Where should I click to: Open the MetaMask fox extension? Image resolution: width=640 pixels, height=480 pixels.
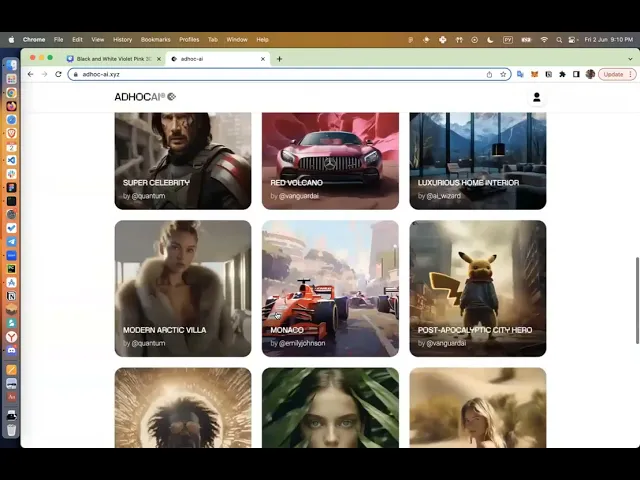point(534,74)
